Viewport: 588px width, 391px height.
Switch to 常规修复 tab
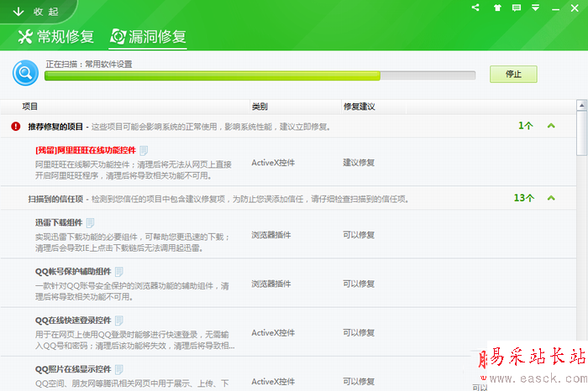coord(56,37)
